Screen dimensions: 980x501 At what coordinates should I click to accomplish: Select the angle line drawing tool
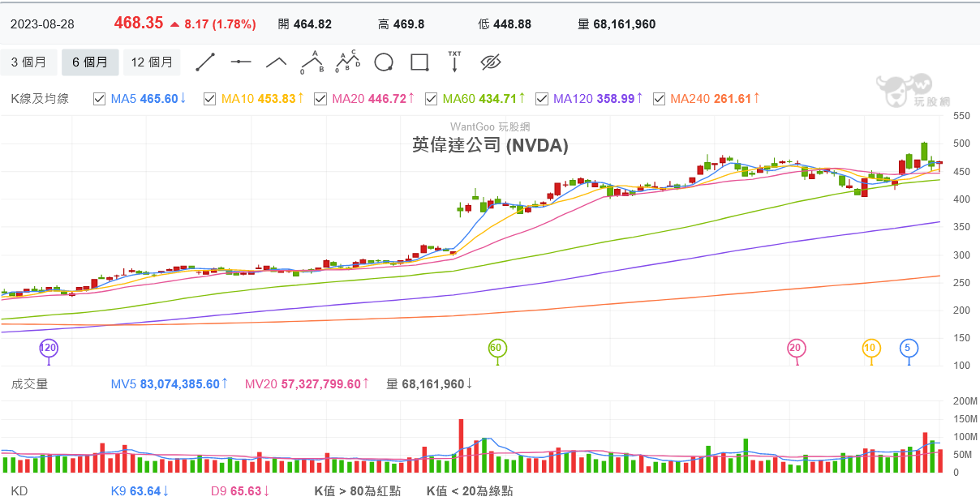pyautogui.click(x=277, y=62)
